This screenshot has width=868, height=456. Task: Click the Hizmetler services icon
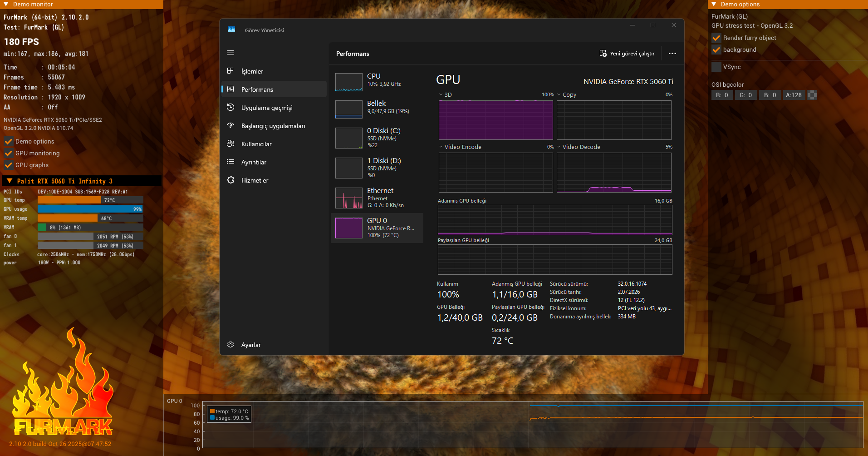(230, 180)
